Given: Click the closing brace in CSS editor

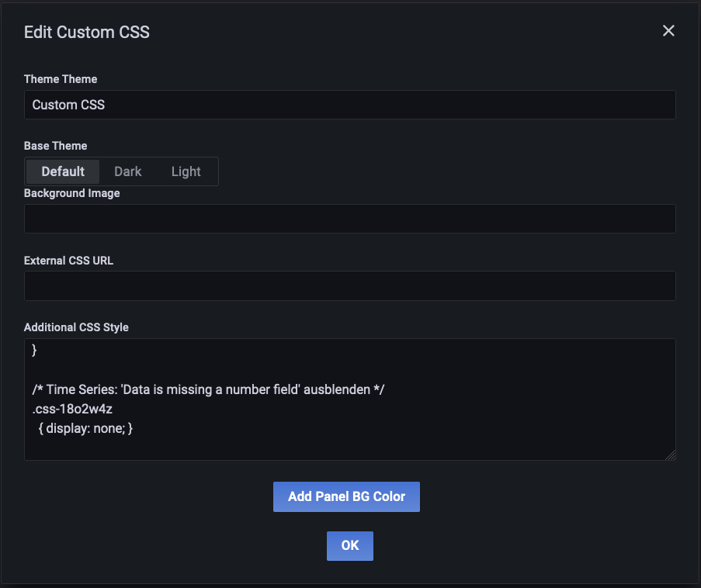Looking at the screenshot, I should pos(33,350).
